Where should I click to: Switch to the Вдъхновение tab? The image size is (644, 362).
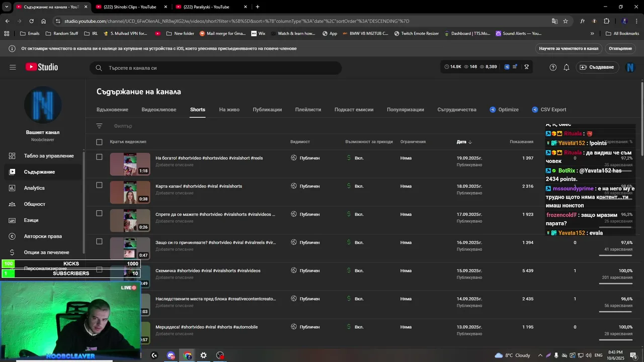112,110
